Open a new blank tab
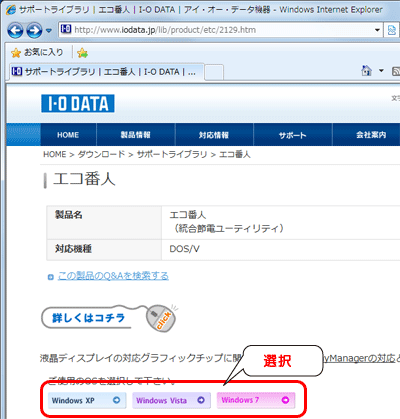This screenshot has height=419, width=400. [x=214, y=72]
